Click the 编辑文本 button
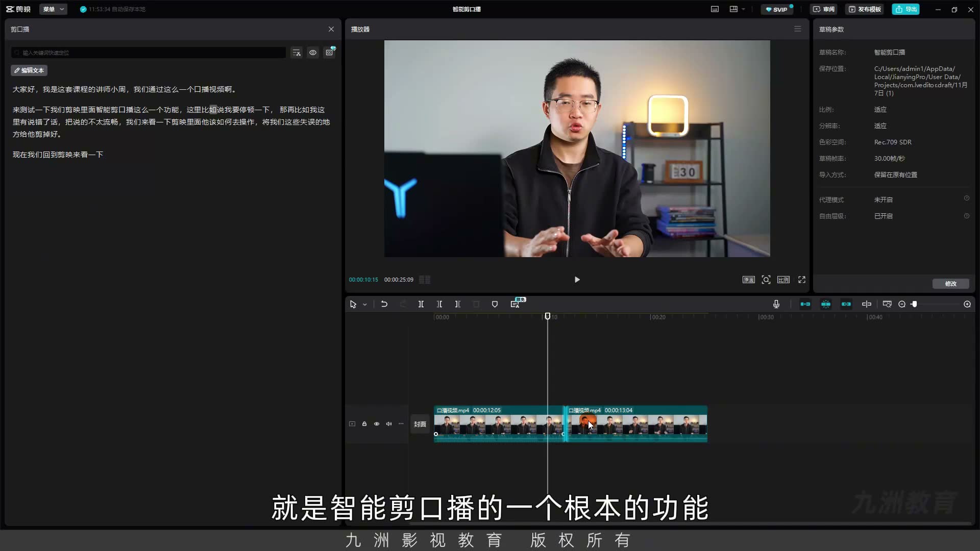Screen dimensions: 980x551 tap(29, 70)
